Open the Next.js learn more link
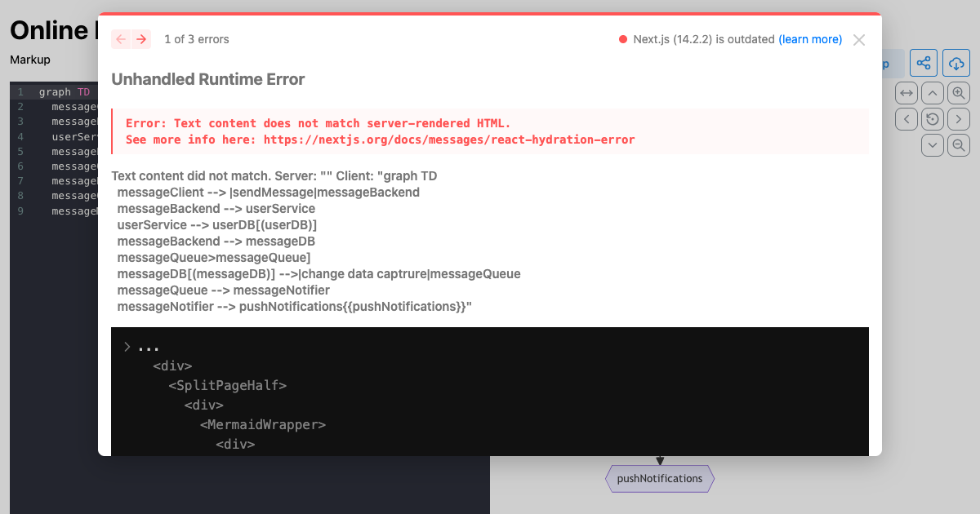The height and width of the screenshot is (514, 980). click(810, 38)
